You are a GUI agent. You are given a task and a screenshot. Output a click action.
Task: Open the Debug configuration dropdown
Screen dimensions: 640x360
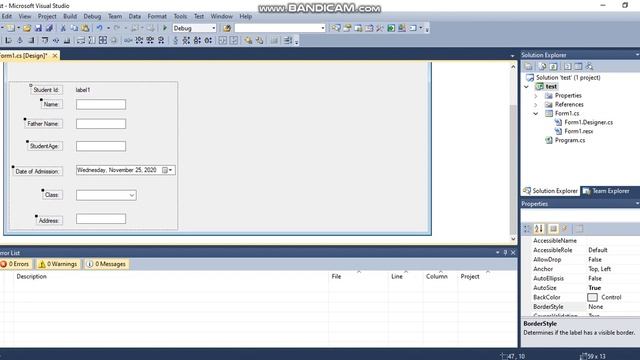(x=213, y=28)
